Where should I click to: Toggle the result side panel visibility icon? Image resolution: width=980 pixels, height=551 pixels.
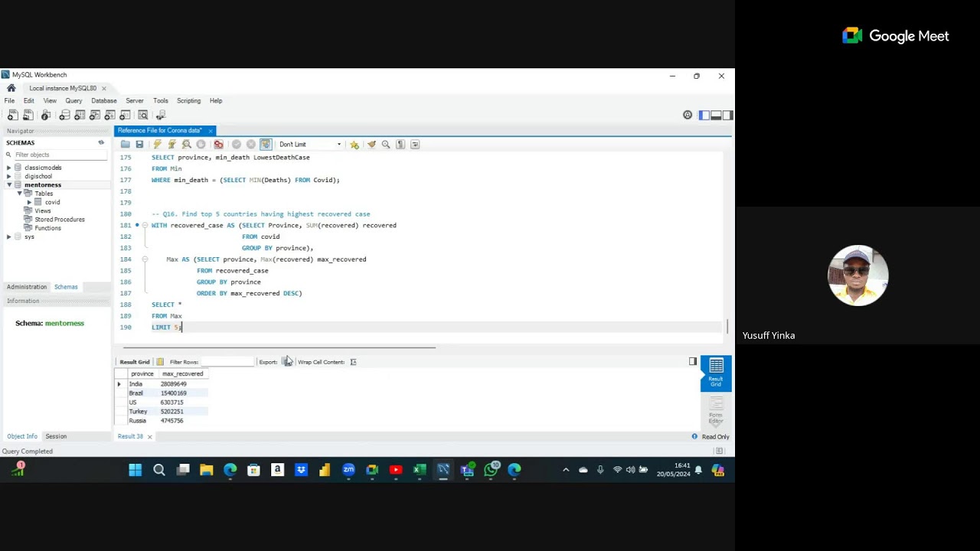click(693, 361)
